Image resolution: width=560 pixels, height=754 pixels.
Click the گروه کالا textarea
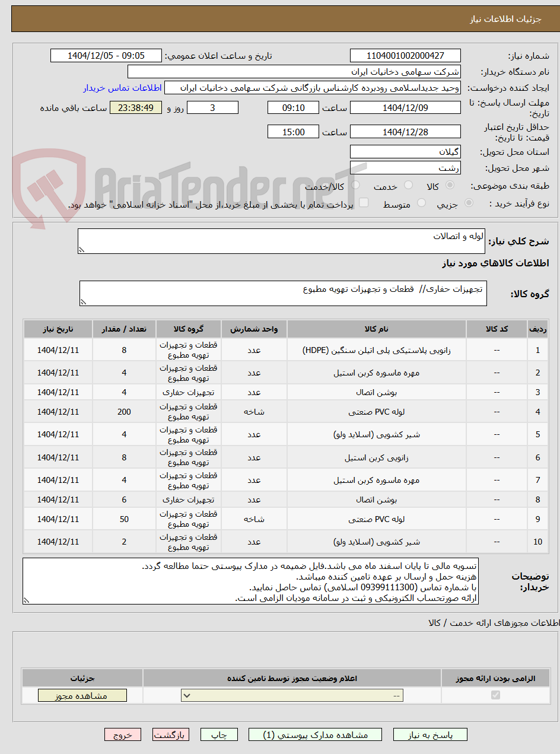pyautogui.click(x=283, y=294)
